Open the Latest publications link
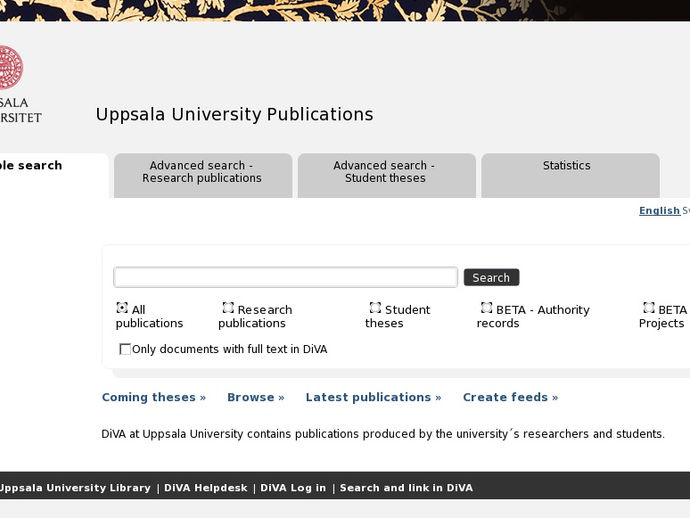This screenshot has width=690, height=518. click(373, 397)
